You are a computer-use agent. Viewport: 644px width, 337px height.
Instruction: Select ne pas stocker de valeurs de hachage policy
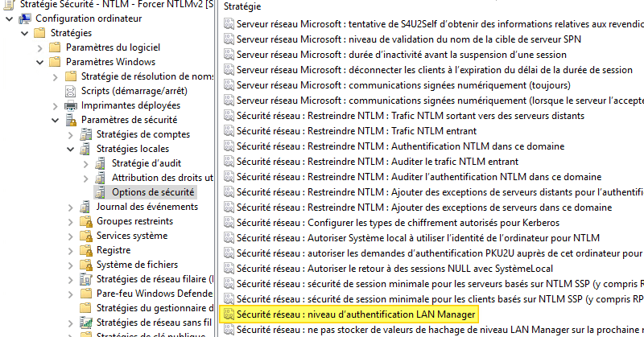click(440, 330)
